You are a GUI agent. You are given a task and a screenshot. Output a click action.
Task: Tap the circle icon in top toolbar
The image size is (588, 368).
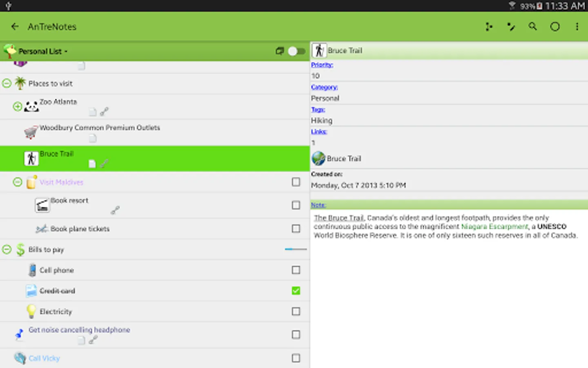555,27
